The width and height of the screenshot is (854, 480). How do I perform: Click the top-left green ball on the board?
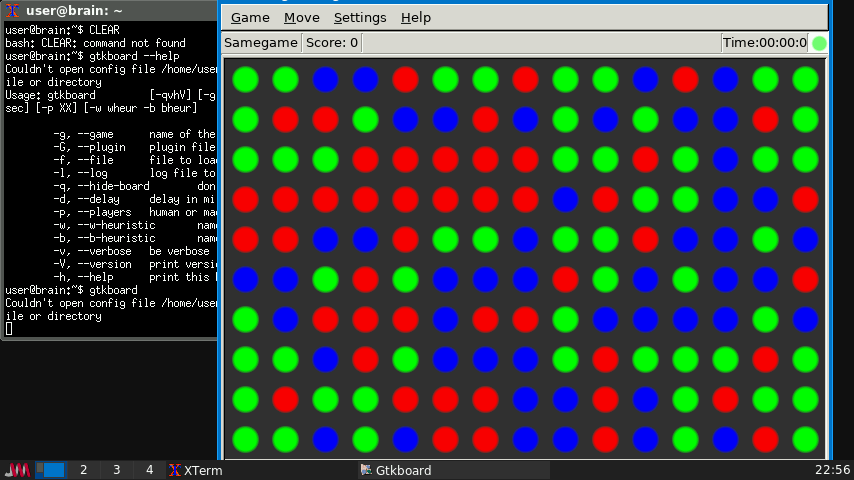[245, 79]
